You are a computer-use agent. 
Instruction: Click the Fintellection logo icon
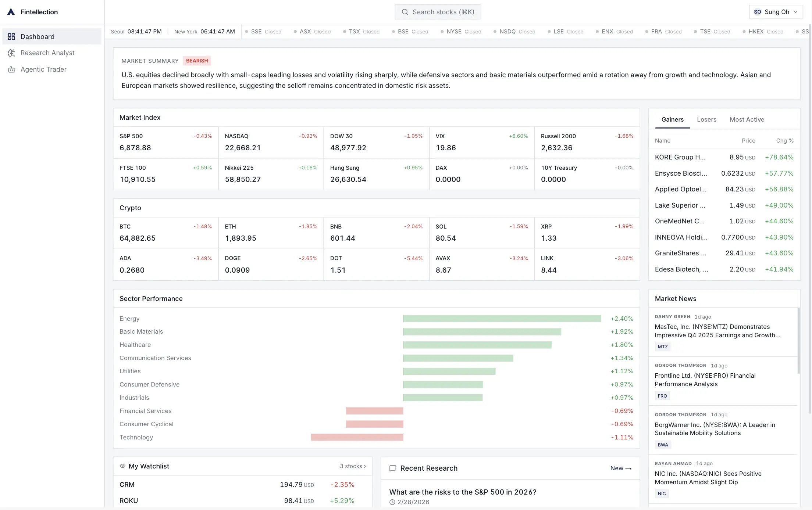[11, 12]
